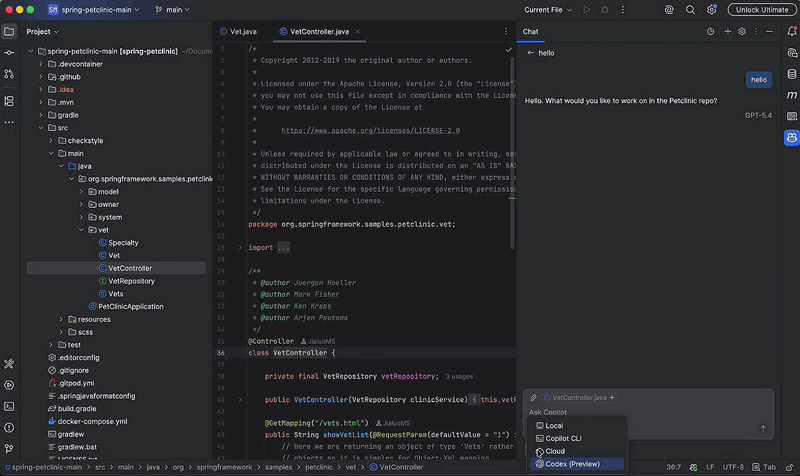Screen dimensions: 800x476
Task: Choose Codex (Preview) from agent menu
Action: 577,464
